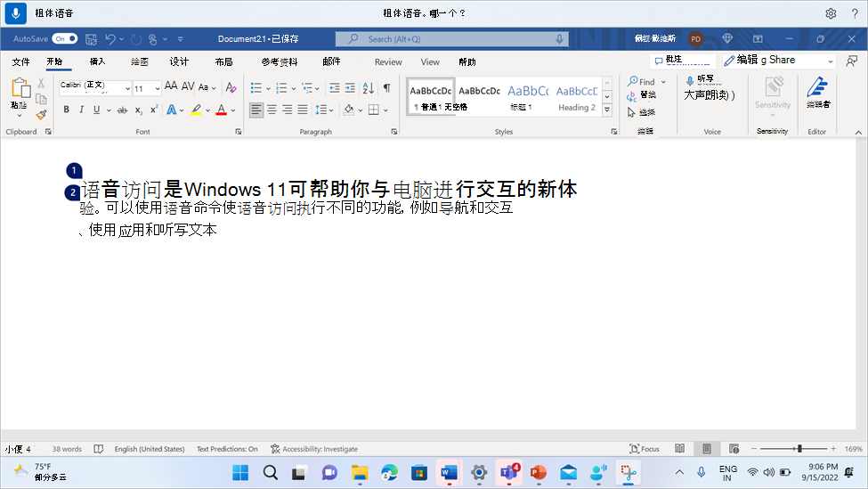
Task: Click the Clear Formatting icon
Action: [x=231, y=87]
